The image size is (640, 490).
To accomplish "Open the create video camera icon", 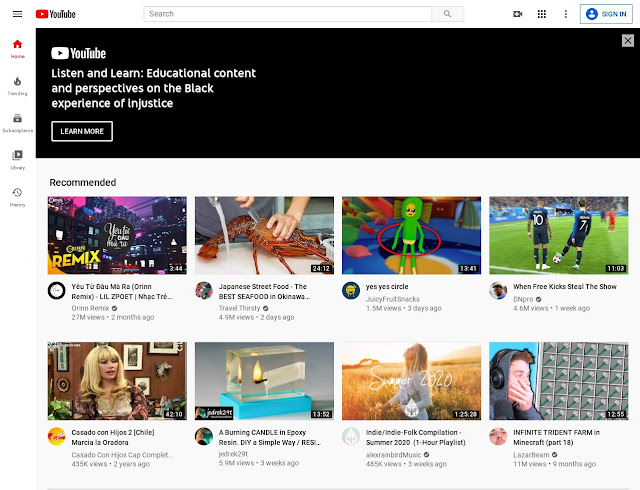I will tap(518, 14).
